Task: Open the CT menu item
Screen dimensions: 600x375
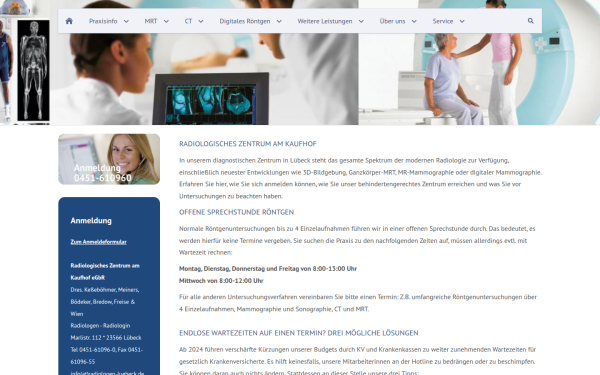Action: pyautogui.click(x=188, y=21)
